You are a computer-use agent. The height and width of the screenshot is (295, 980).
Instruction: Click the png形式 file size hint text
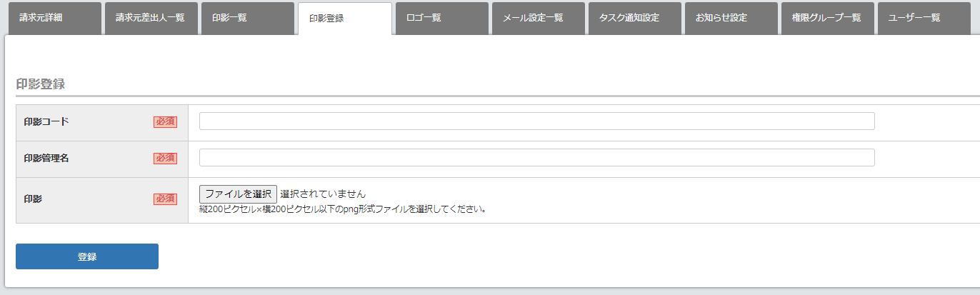pyautogui.click(x=343, y=210)
